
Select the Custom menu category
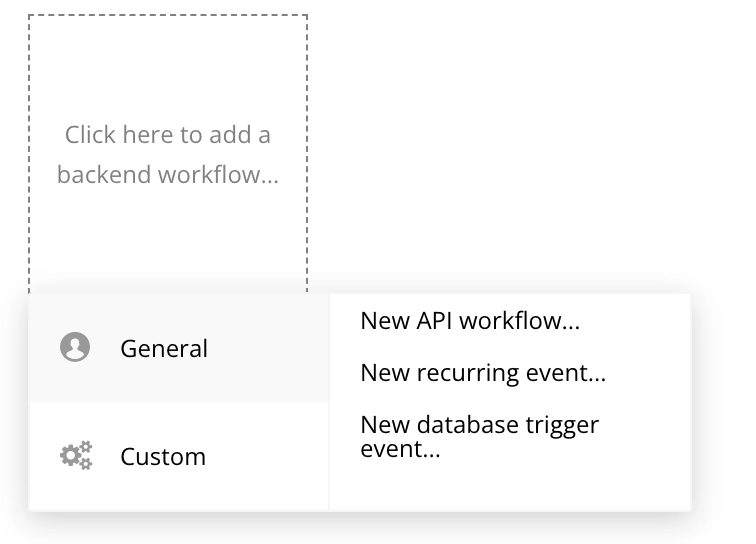tap(179, 456)
